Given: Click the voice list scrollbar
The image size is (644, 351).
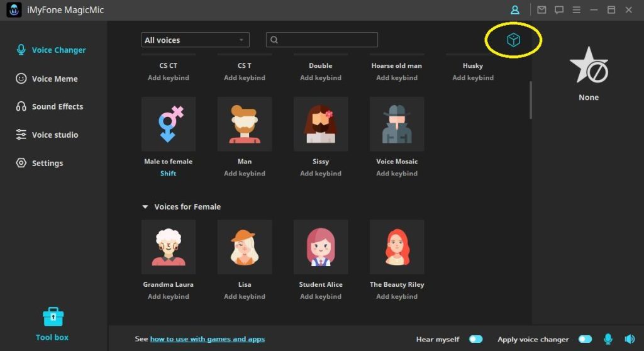Looking at the screenshot, I should pyautogui.click(x=531, y=100).
